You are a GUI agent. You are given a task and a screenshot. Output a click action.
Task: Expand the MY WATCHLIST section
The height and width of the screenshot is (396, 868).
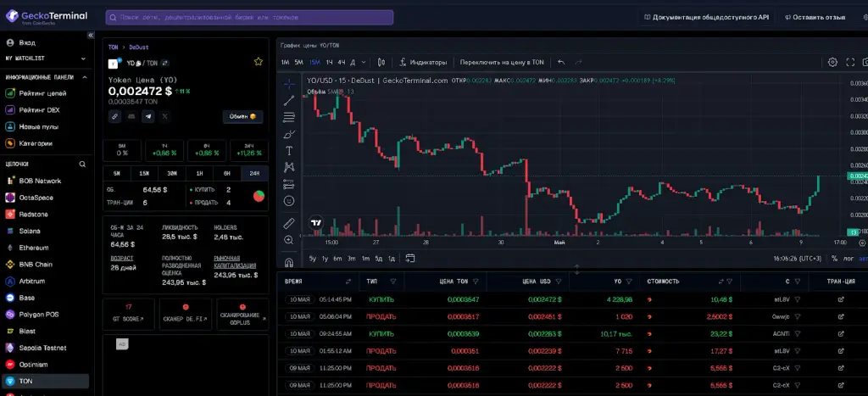pos(84,59)
